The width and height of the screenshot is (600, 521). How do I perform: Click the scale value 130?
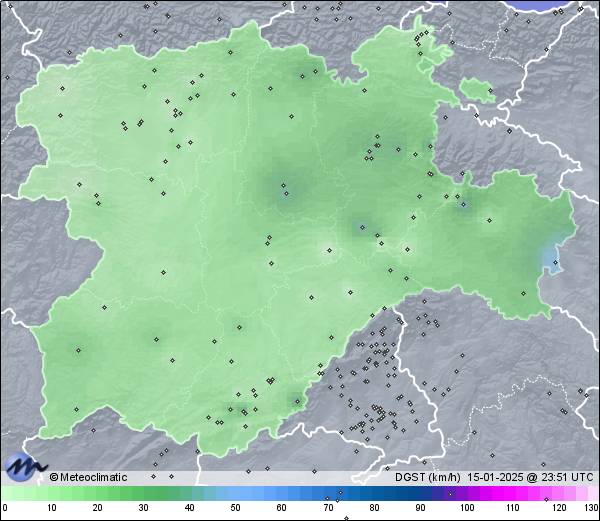(x=592, y=508)
